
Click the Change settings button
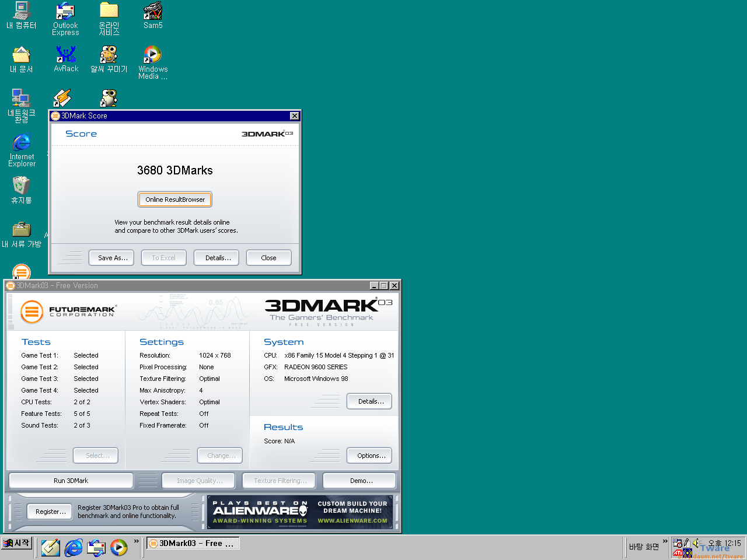221,456
